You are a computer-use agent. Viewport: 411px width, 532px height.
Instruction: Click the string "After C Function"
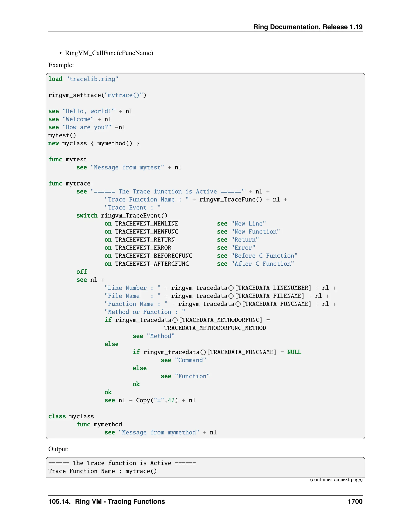pos(262,264)
